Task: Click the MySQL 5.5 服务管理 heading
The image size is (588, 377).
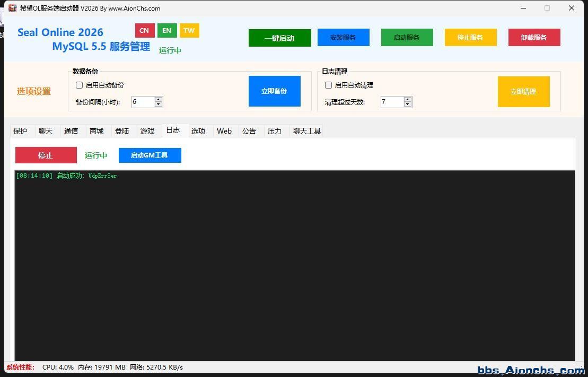Action: pos(101,47)
